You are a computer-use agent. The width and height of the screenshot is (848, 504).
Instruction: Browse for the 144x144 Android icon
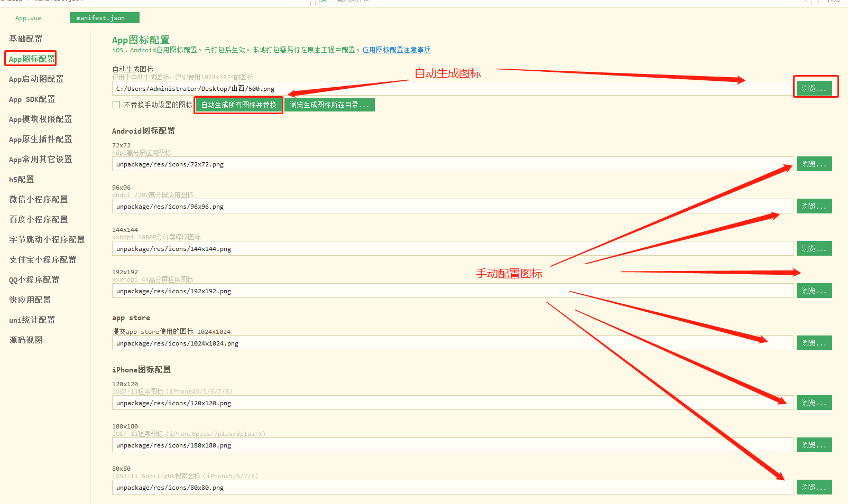[x=814, y=248]
